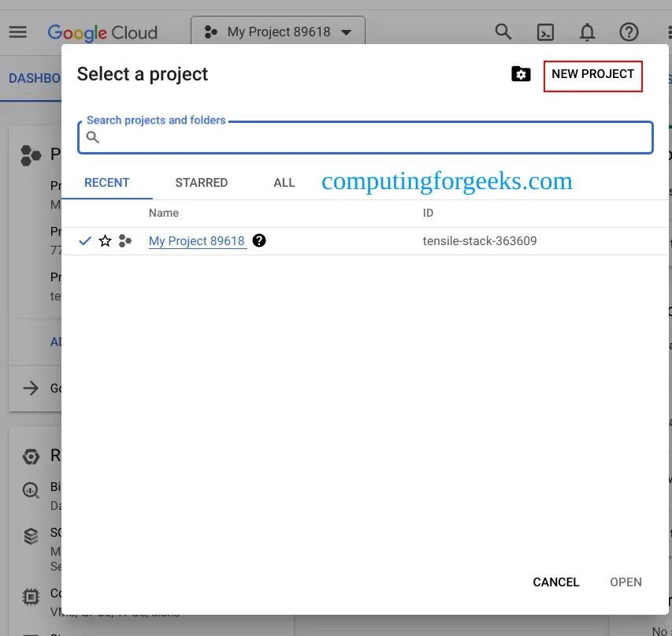
Task: Open the manage resources folder icon
Action: [521, 74]
